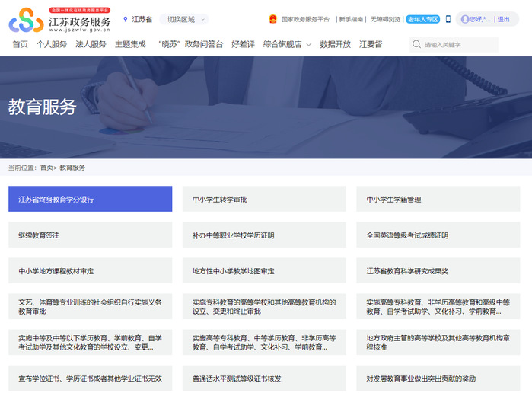Click the 老年人专区 button
This screenshot has height=393, width=532.
(422, 19)
